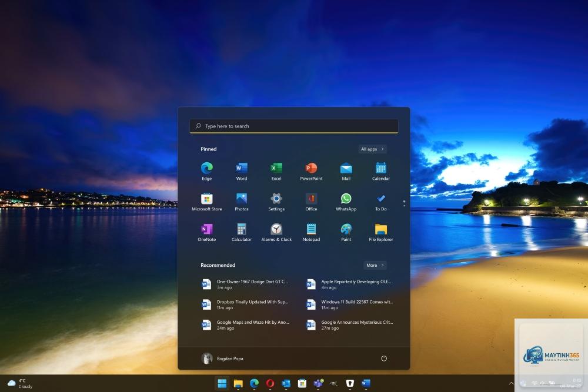Open Settings from the Start menu

(276, 202)
